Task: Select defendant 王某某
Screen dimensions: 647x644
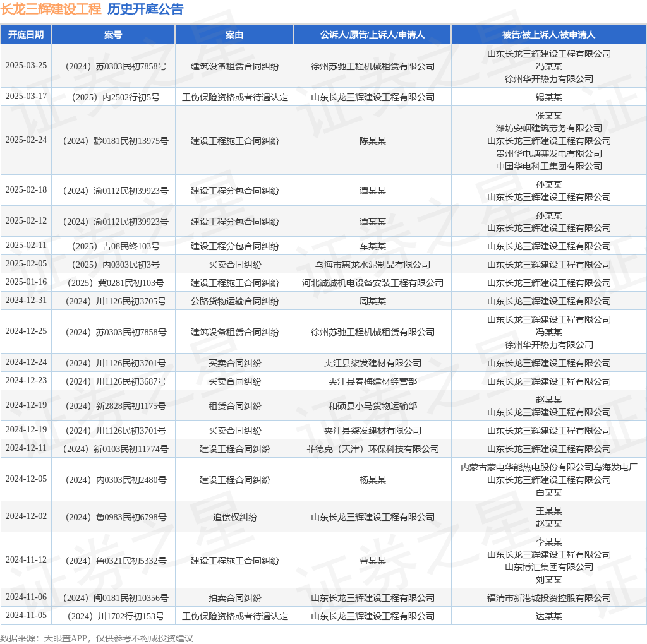Action: click(x=549, y=511)
